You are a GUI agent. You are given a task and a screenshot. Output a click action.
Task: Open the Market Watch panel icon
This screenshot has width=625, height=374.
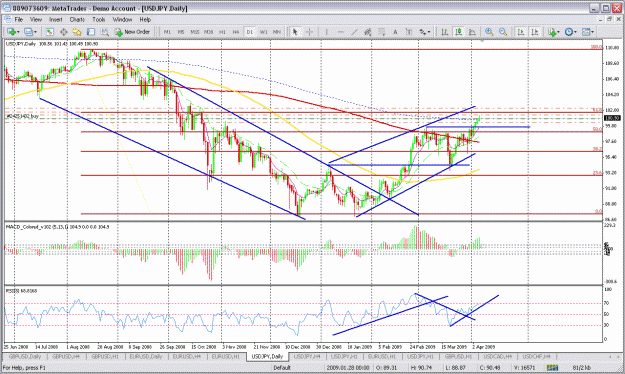pyautogui.click(x=49, y=32)
